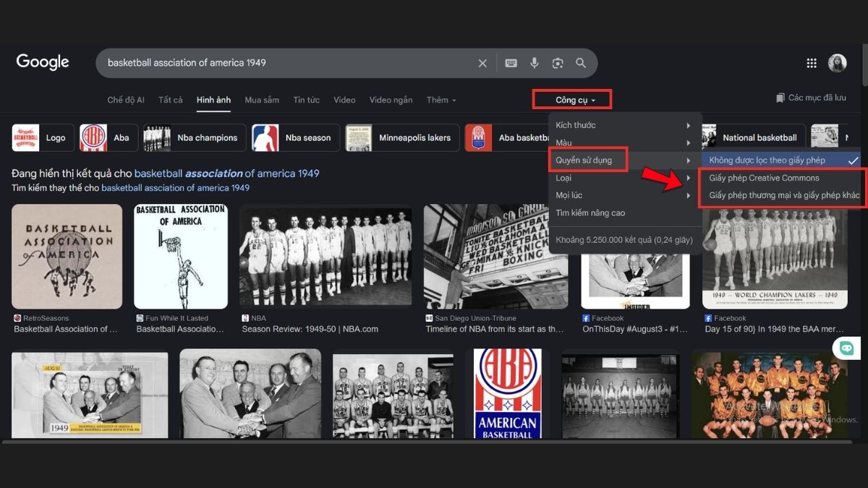
Task: Click the Google logo
Action: coord(42,62)
